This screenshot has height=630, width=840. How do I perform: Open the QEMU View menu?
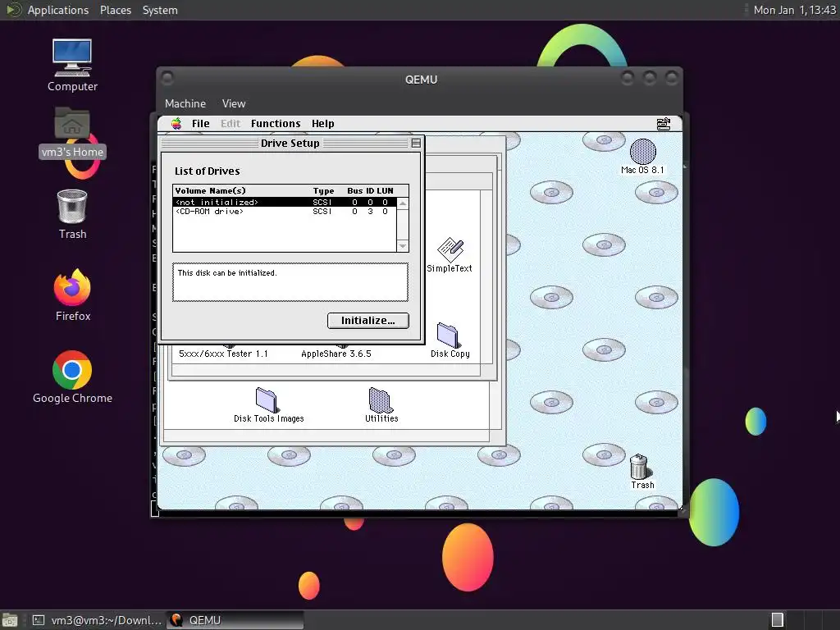tap(234, 103)
